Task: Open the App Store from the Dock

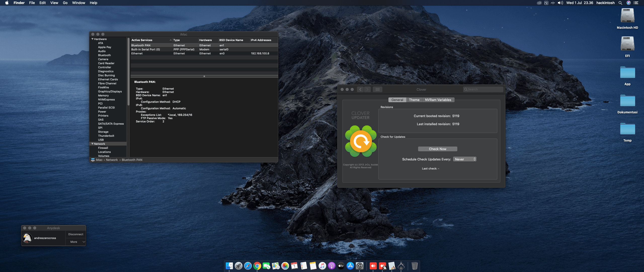Action: pyautogui.click(x=350, y=266)
